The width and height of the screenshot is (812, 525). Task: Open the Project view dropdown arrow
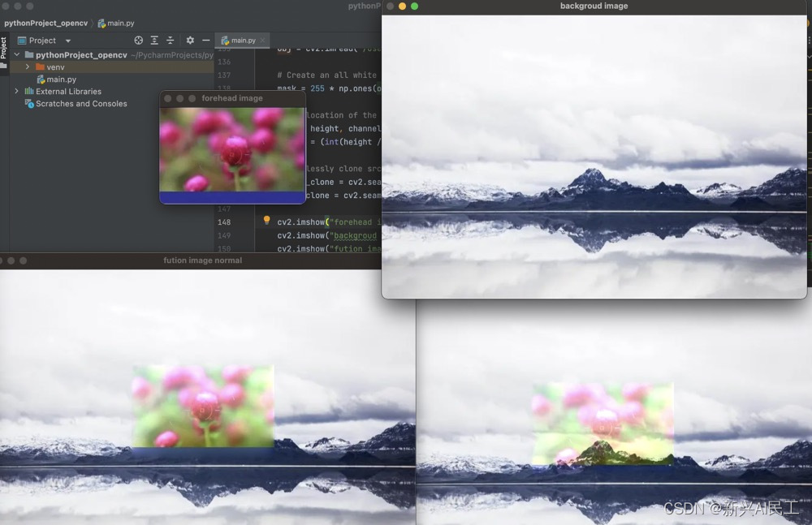(68, 41)
